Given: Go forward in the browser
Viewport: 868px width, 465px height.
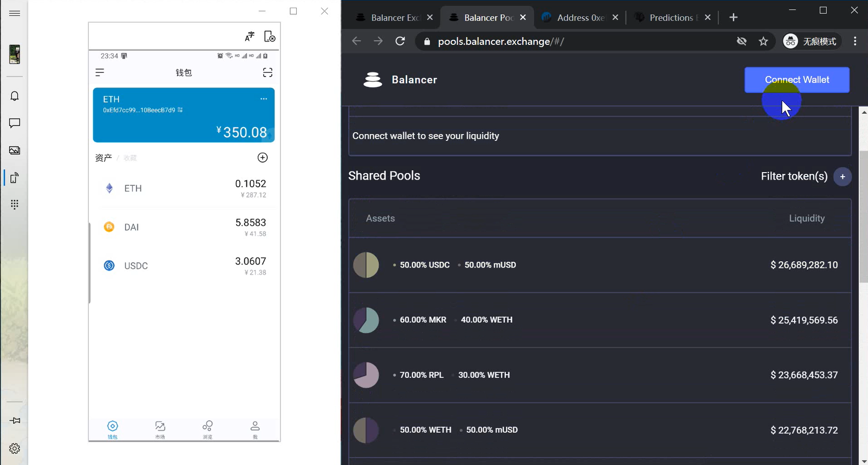Looking at the screenshot, I should (x=378, y=41).
